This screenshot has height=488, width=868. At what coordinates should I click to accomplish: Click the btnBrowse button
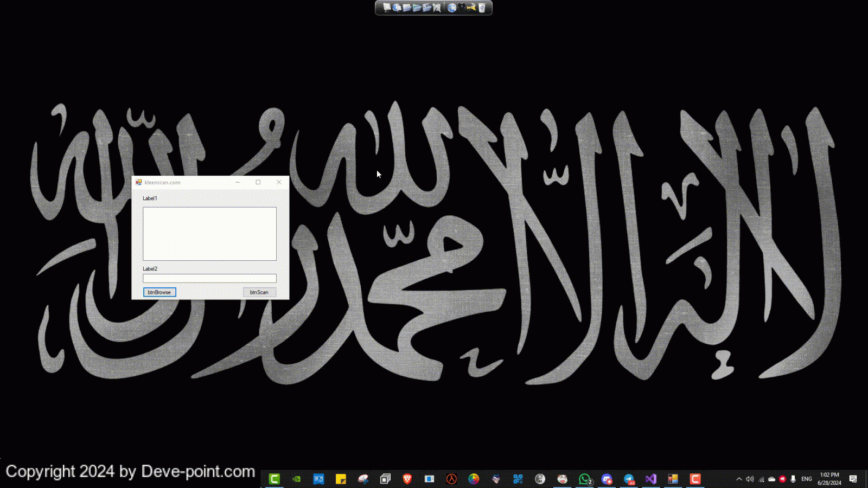pos(159,292)
